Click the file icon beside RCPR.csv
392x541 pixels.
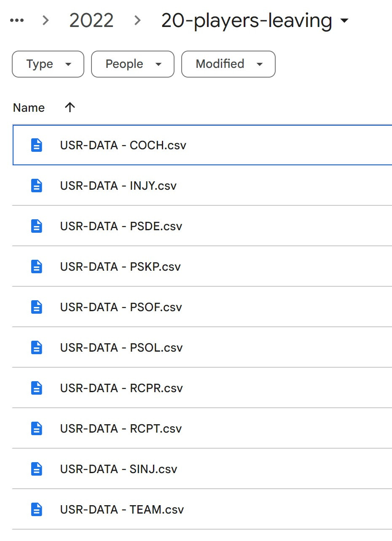37,388
